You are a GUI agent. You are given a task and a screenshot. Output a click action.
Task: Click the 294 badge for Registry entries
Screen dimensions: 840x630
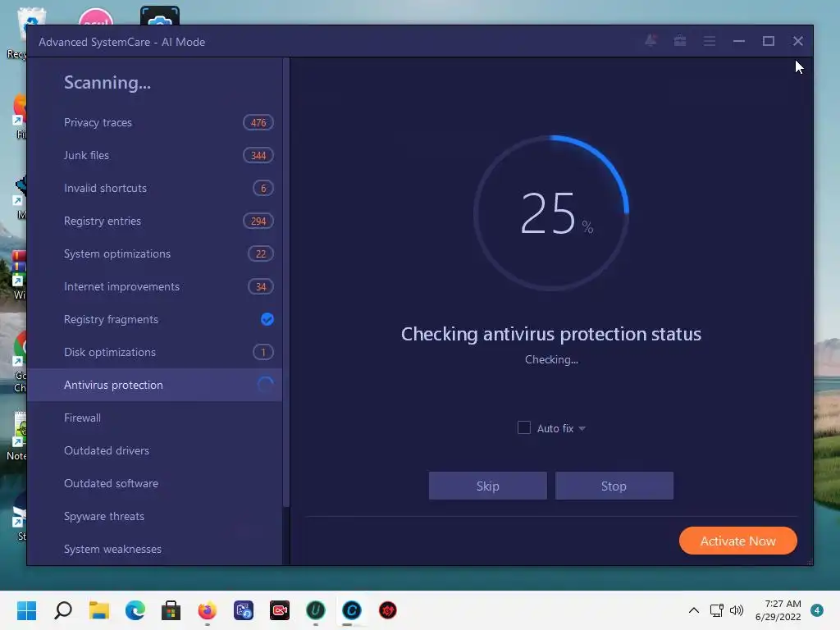(258, 221)
